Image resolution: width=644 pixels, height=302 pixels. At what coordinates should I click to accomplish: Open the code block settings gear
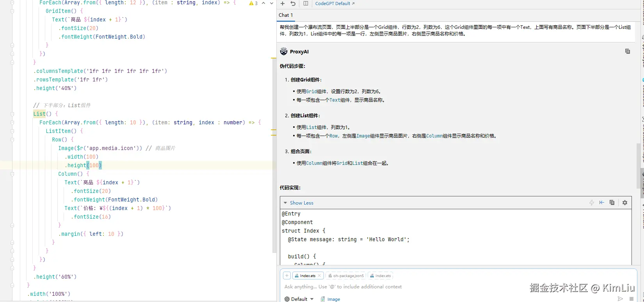tap(625, 203)
